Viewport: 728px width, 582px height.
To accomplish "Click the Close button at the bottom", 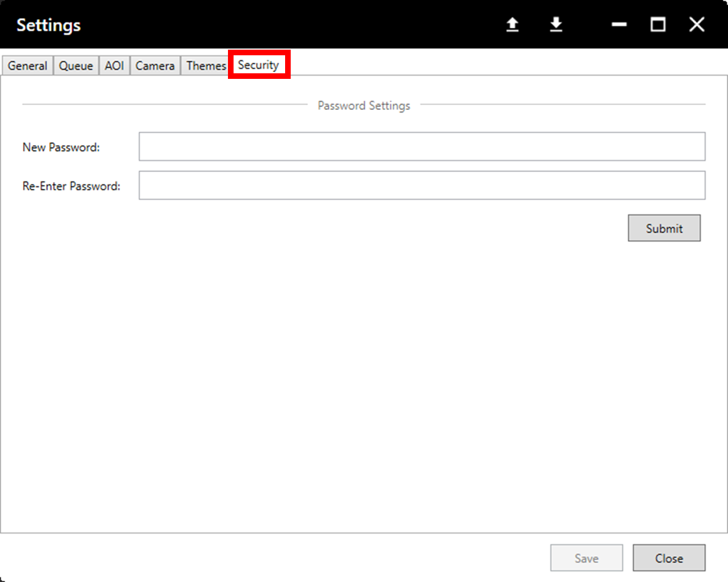I will point(669,558).
